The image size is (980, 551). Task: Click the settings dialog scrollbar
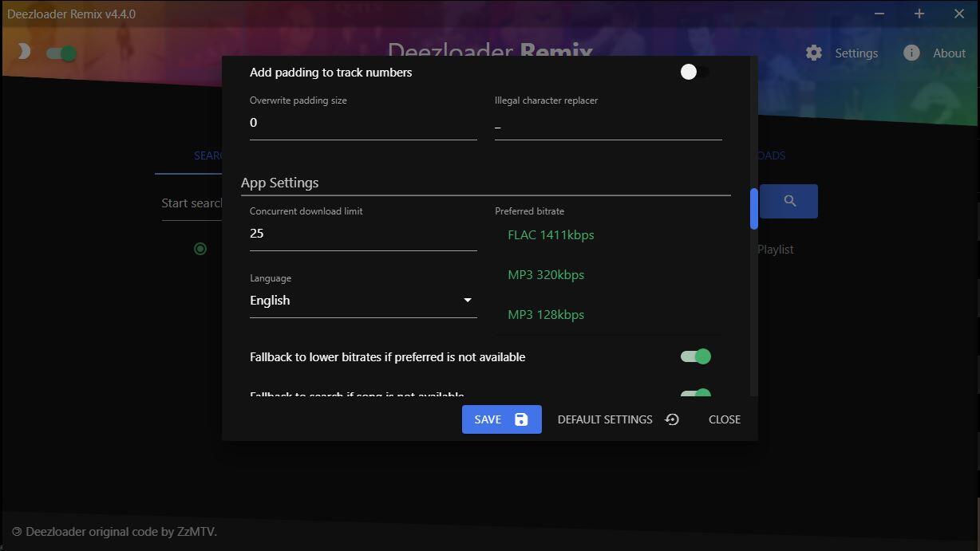click(753, 207)
